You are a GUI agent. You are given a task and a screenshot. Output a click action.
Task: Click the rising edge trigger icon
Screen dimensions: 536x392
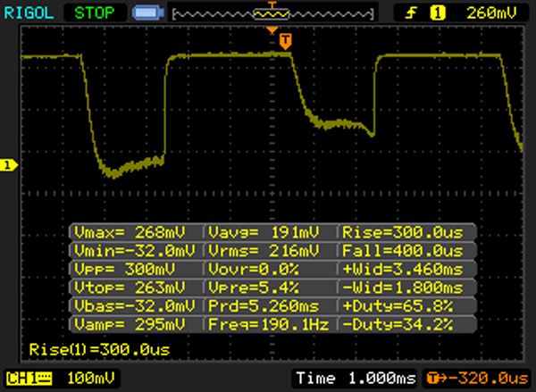tap(411, 13)
